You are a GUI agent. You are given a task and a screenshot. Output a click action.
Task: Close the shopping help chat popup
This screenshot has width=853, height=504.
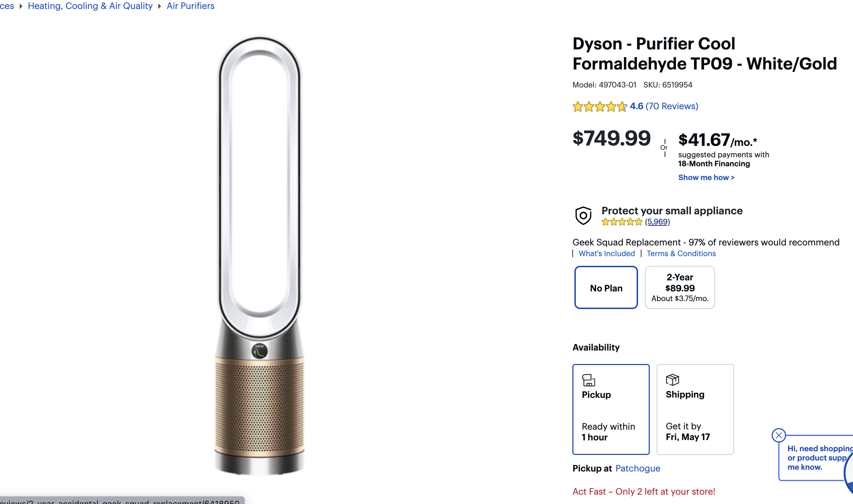779,435
